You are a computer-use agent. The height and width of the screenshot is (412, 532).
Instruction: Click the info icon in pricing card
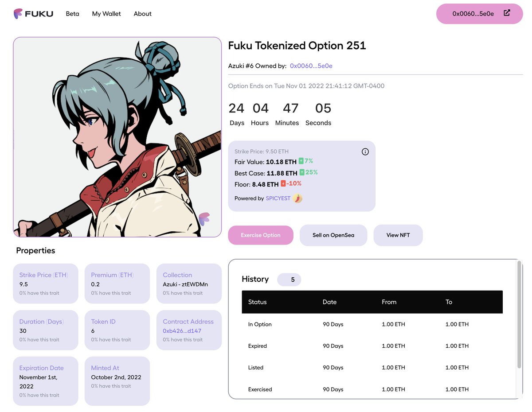[365, 152]
